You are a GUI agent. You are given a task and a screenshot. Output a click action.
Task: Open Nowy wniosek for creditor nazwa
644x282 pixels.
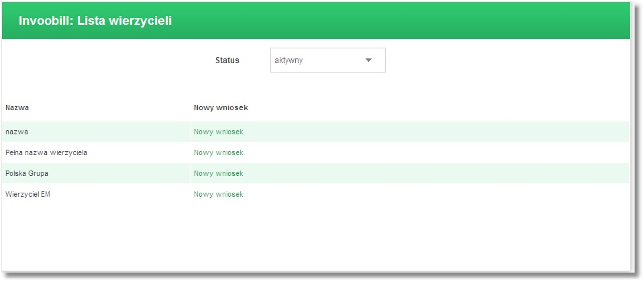click(x=219, y=132)
